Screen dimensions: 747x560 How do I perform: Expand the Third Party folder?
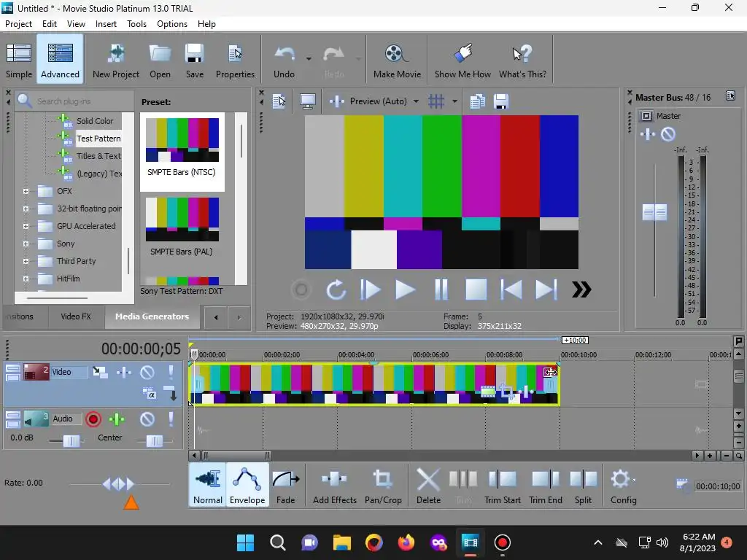[26, 261]
